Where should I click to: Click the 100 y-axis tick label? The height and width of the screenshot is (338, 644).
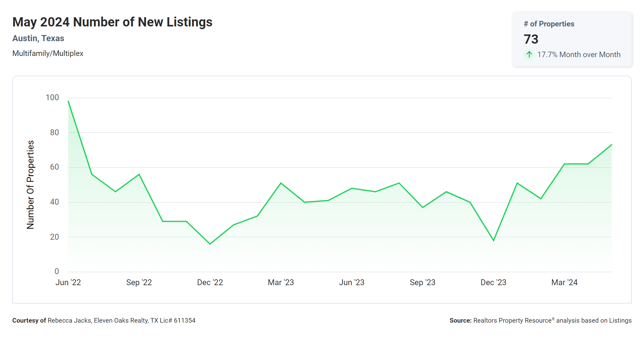[x=52, y=98]
